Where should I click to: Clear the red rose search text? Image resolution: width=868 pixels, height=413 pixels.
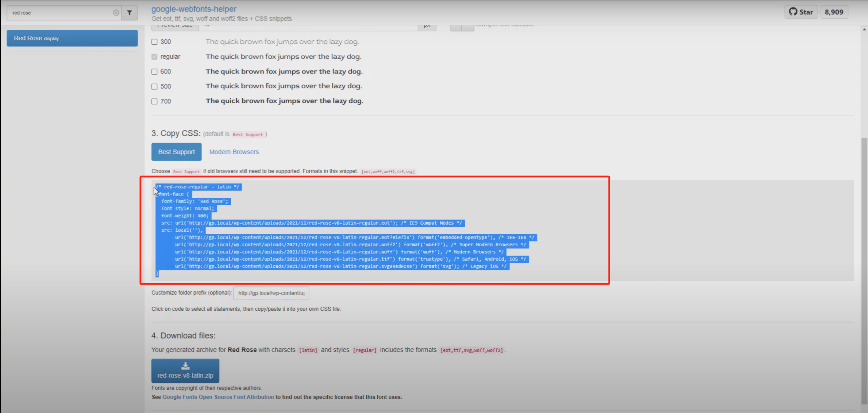pyautogui.click(x=116, y=13)
